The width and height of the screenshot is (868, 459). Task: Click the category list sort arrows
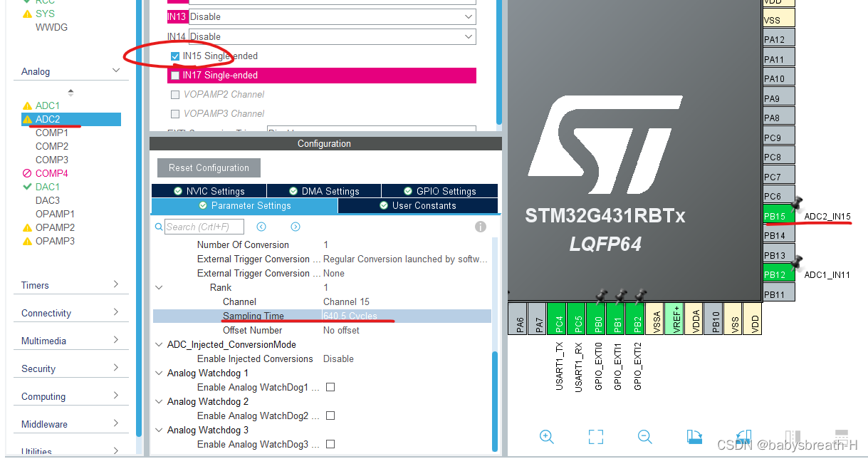pos(70,93)
